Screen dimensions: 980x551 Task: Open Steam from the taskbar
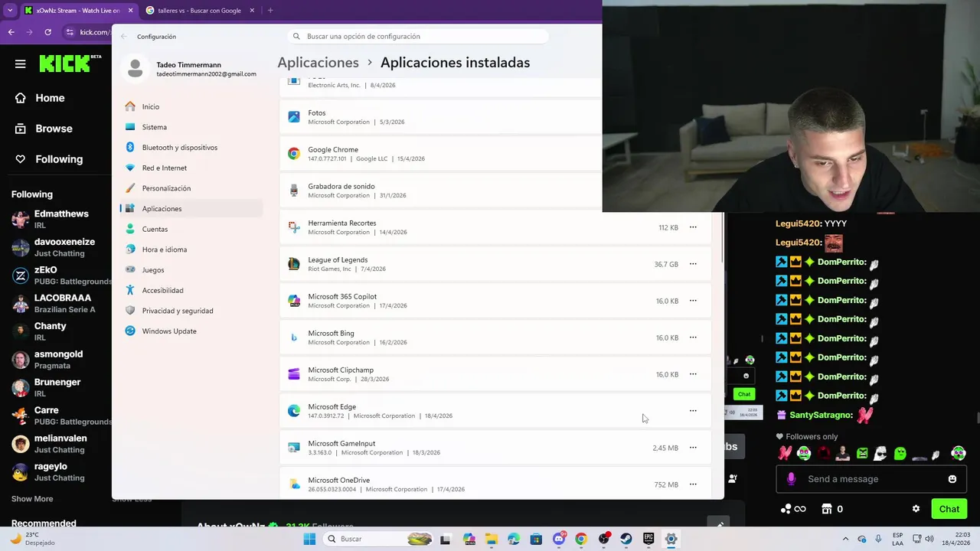626,539
